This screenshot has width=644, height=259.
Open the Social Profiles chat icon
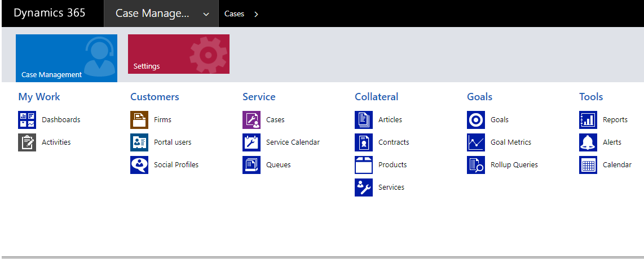(139, 165)
